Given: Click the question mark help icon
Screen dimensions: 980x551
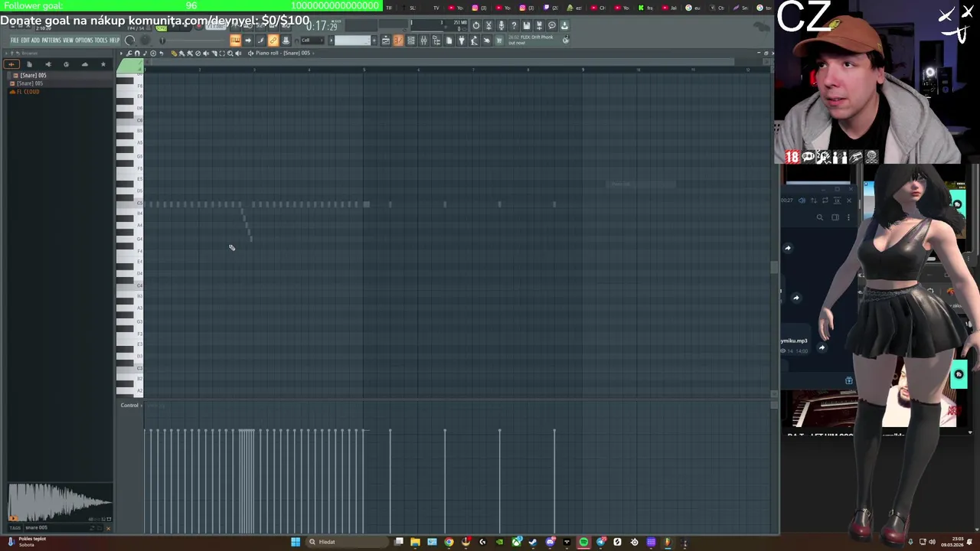Looking at the screenshot, I should [x=514, y=25].
